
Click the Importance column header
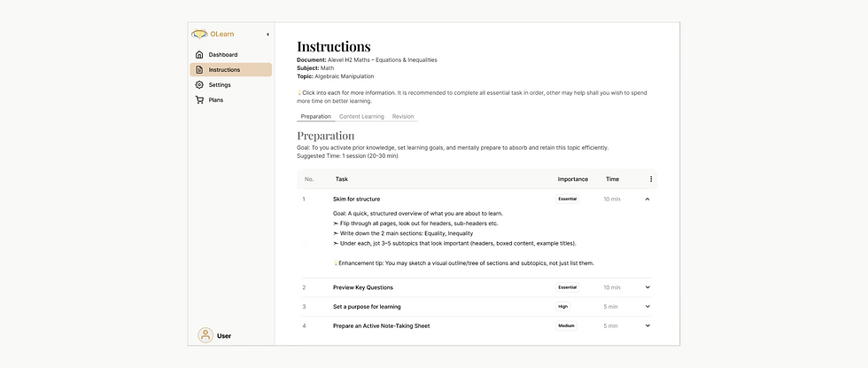pyautogui.click(x=572, y=179)
